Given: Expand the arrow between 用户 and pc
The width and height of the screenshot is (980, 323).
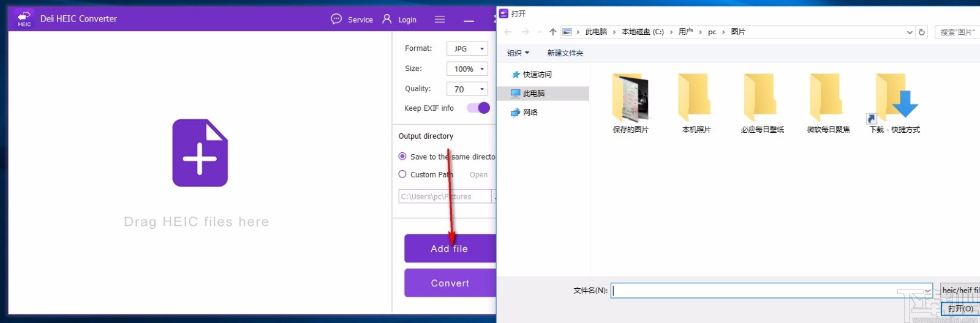Looking at the screenshot, I should click(700, 32).
